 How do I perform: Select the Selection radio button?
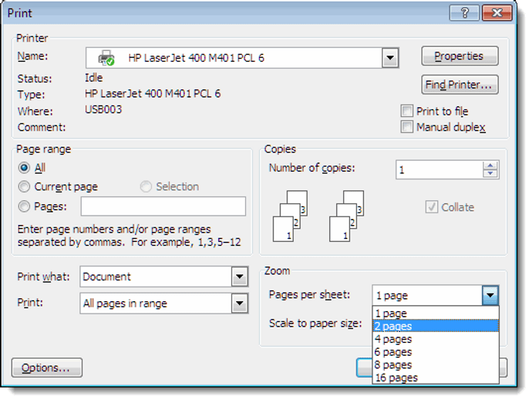146,186
